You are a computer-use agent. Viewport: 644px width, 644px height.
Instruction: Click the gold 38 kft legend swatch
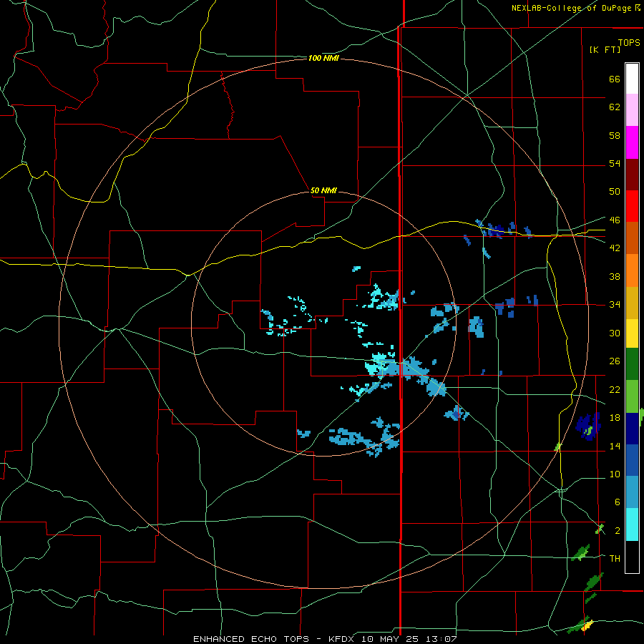coord(632,302)
